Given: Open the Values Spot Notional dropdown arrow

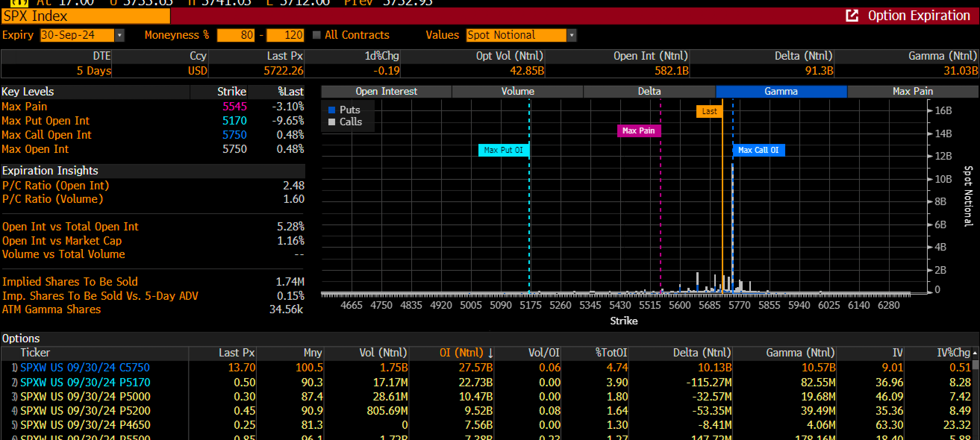Looking at the screenshot, I should [x=571, y=35].
